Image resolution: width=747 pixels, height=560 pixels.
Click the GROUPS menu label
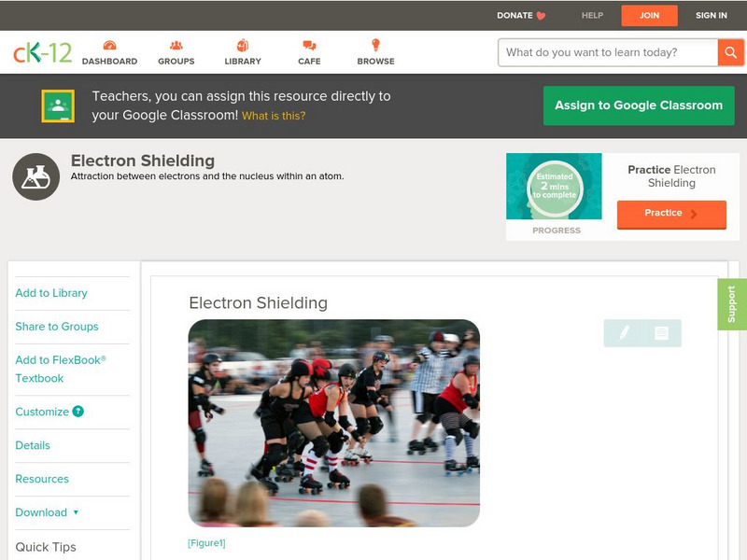pyautogui.click(x=176, y=62)
